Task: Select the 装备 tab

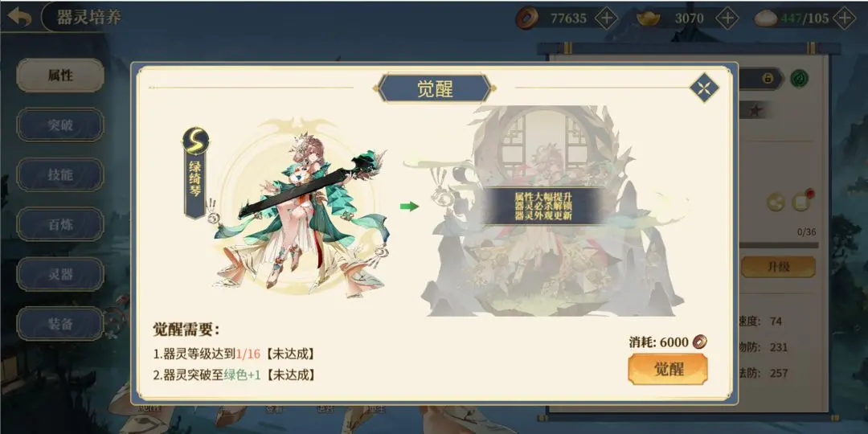Action: pos(60,324)
